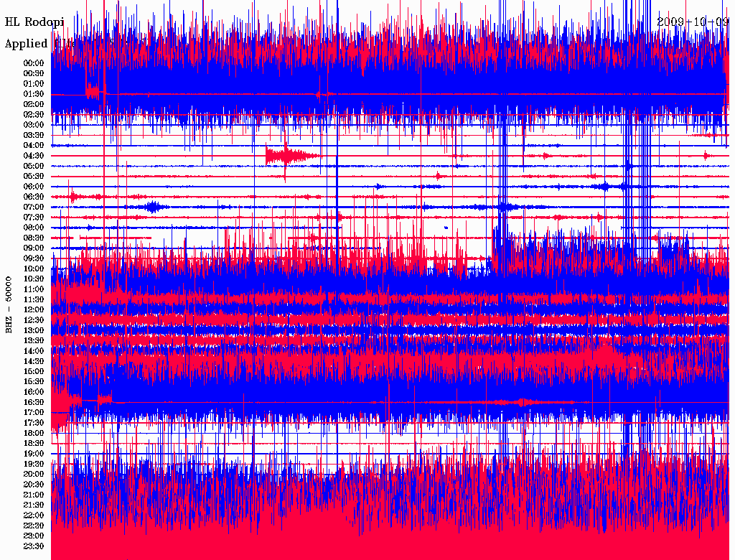Click the 14:30 time label
The image size is (735, 560).
tap(34, 362)
